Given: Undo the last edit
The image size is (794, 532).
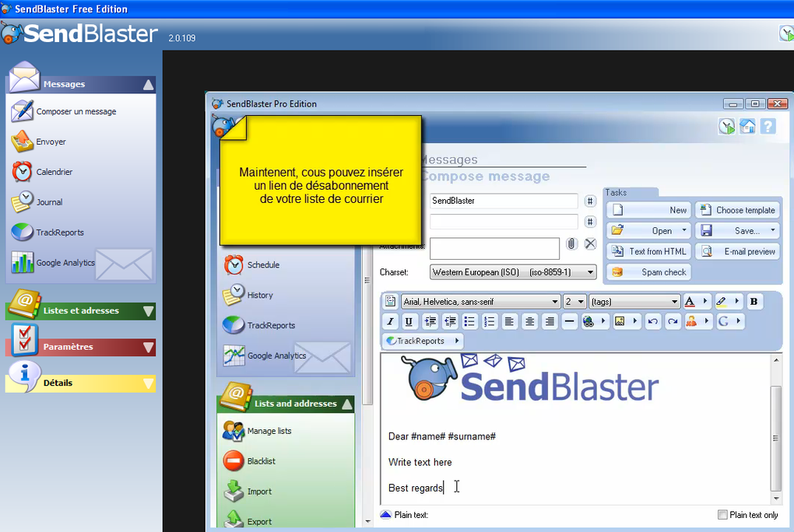Looking at the screenshot, I should coord(653,321).
